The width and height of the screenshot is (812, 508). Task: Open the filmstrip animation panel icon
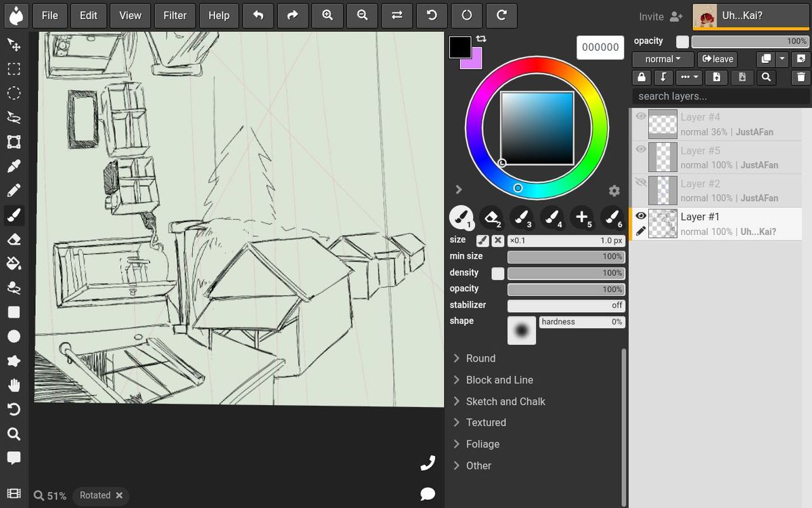coord(14,494)
